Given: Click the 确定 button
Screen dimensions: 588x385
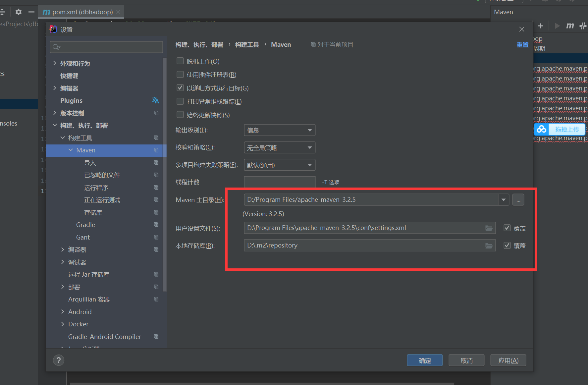Looking at the screenshot, I should point(425,360).
